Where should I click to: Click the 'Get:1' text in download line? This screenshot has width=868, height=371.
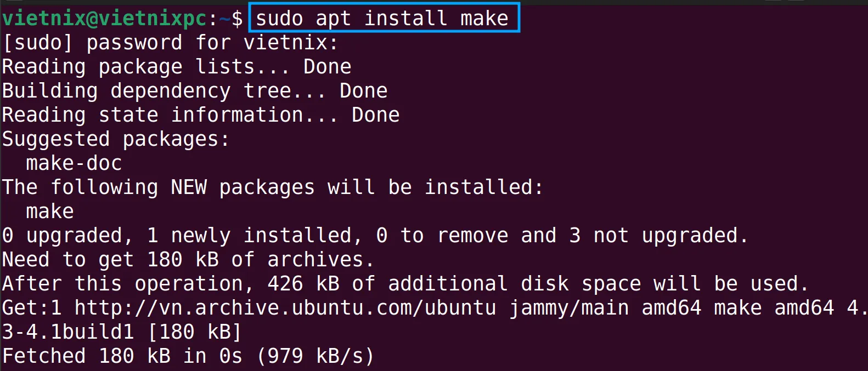pyautogui.click(x=31, y=308)
